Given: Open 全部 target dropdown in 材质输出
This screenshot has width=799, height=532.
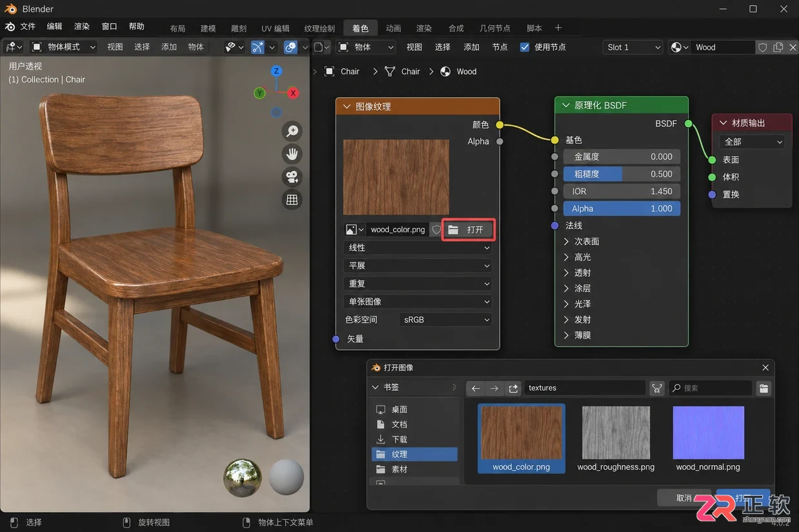Looking at the screenshot, I should [752, 142].
